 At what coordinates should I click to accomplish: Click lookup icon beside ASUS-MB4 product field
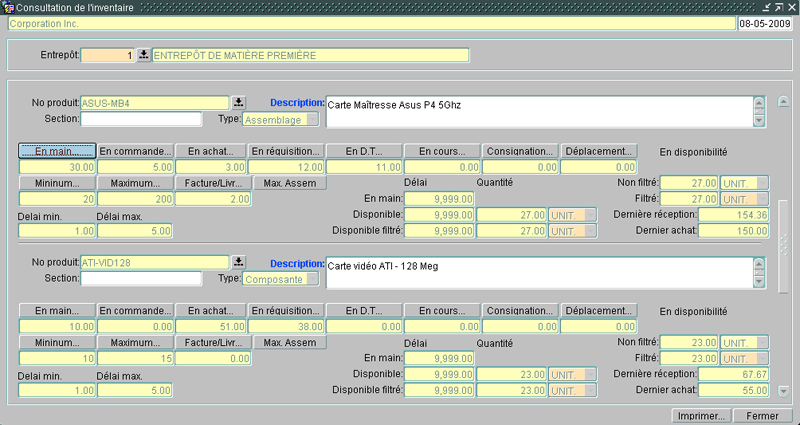(238, 102)
